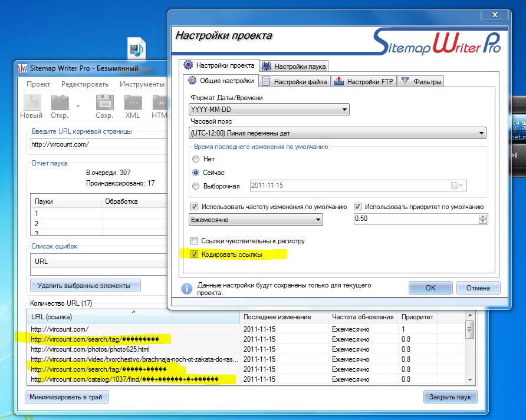Click the URL list vertical scrollbar thumb
Viewport: 526px width, 420px height.
tap(470, 329)
